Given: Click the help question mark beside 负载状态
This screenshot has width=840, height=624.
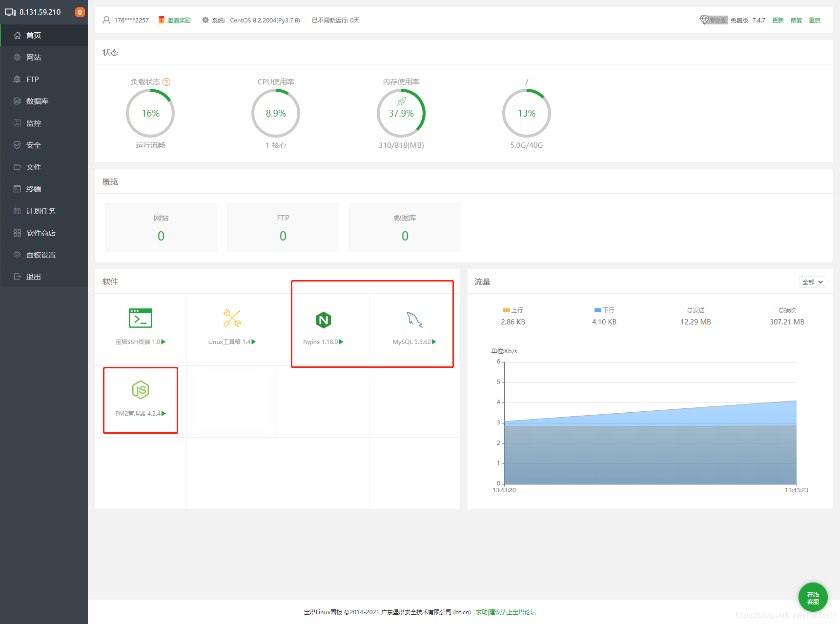Looking at the screenshot, I should [166, 82].
